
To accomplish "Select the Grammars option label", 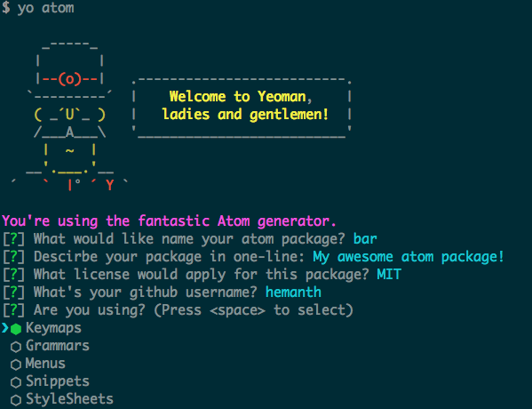I will tap(58, 346).
